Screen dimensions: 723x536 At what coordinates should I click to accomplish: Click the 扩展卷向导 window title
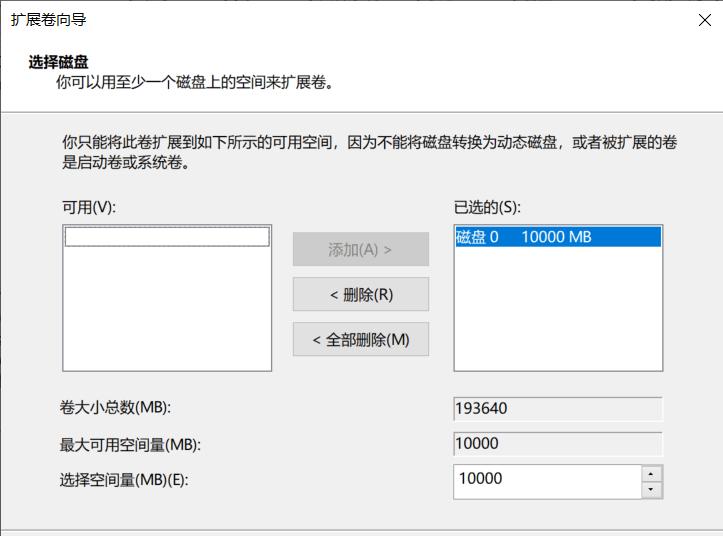coord(48,20)
